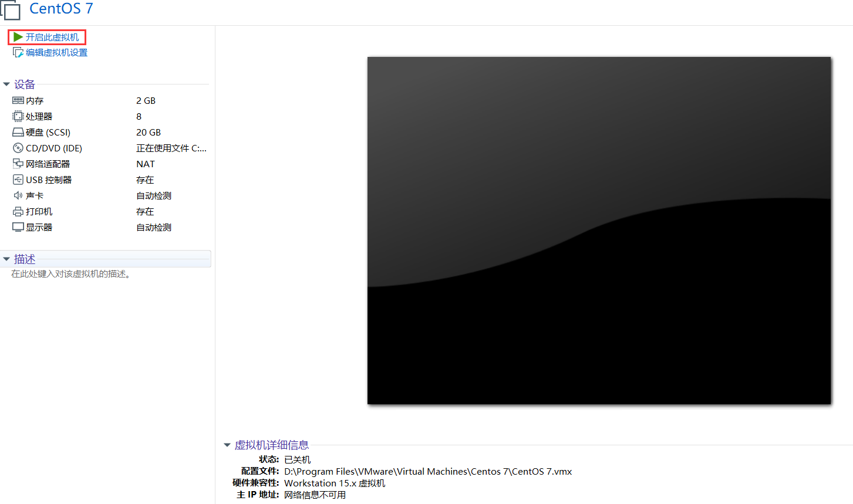
Task: Select the 硬盘 (SCSI) device label
Action: [x=48, y=133]
